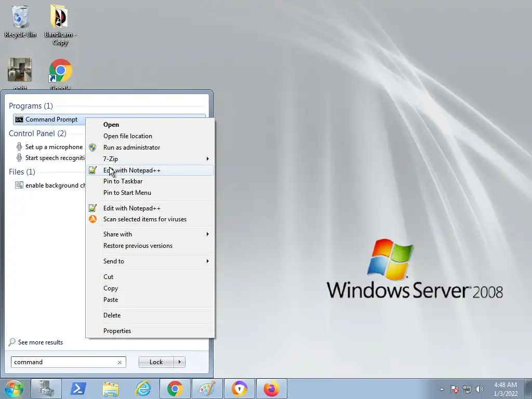Click the Lock button
This screenshot has width=532, height=399.
click(x=156, y=362)
